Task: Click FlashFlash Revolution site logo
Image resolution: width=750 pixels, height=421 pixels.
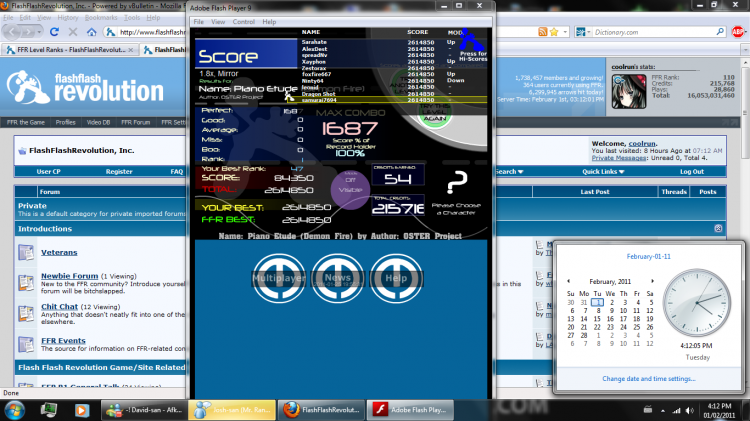Action: (85, 87)
